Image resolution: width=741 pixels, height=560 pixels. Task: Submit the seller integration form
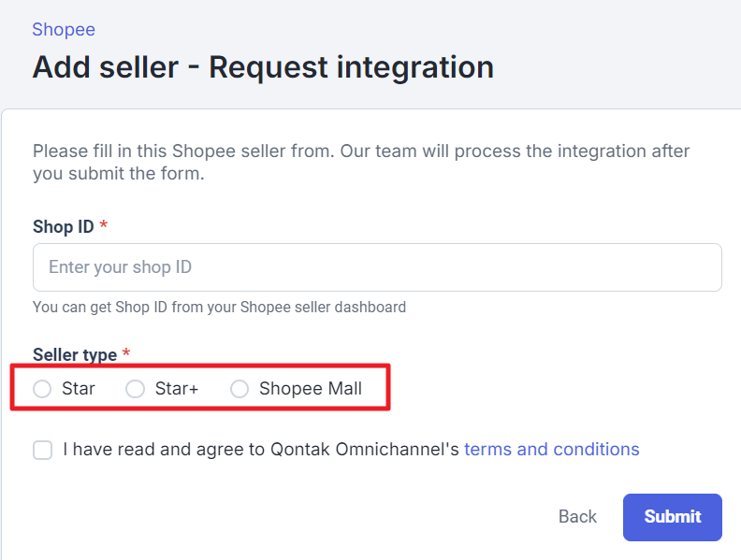point(672,517)
